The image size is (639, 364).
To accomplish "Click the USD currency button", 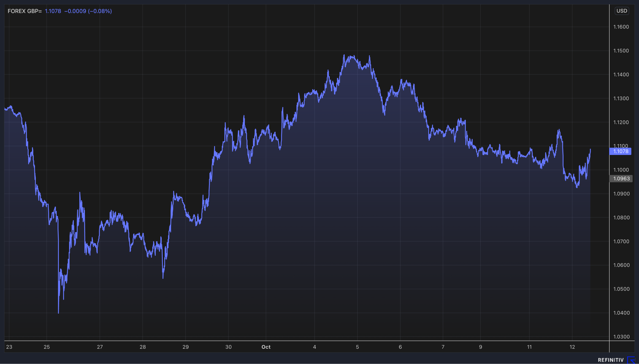I will [622, 11].
